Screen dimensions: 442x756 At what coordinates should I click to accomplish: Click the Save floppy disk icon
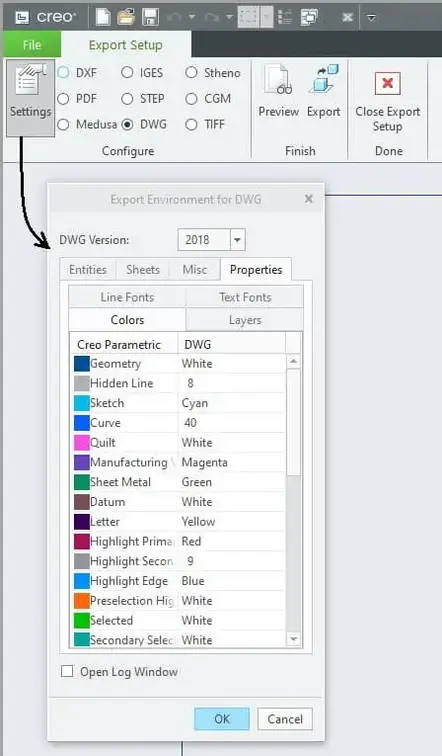click(x=150, y=17)
